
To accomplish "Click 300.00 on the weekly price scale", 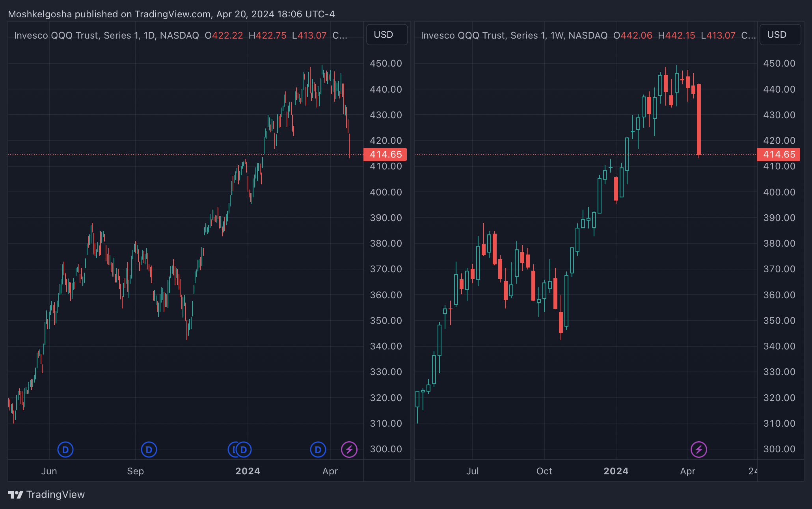I will (x=779, y=449).
